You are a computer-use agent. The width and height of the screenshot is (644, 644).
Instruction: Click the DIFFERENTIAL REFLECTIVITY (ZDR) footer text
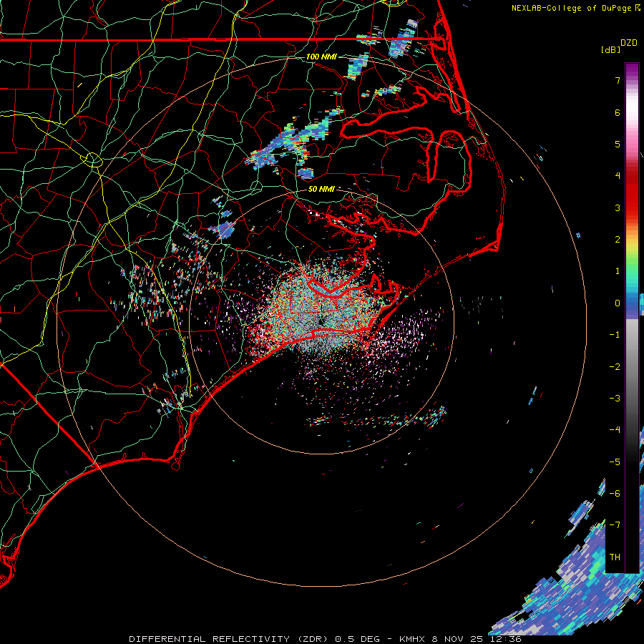[x=230, y=639]
